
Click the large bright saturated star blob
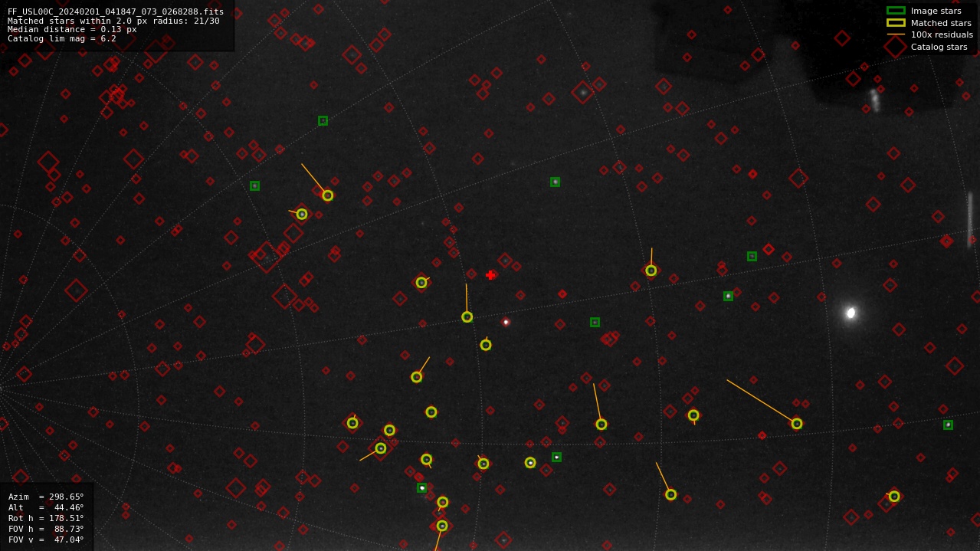[x=851, y=313]
